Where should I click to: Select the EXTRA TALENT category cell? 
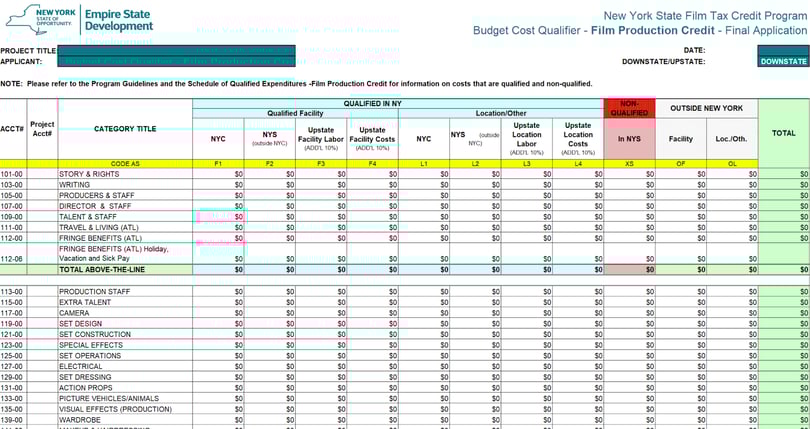point(125,302)
